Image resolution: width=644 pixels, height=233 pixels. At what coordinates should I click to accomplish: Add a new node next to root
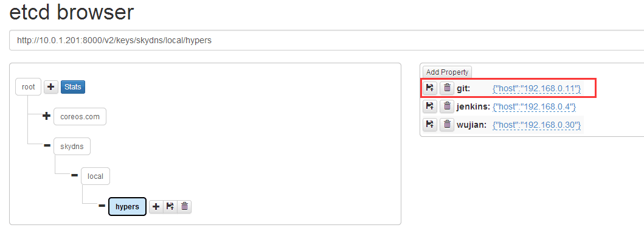51,87
